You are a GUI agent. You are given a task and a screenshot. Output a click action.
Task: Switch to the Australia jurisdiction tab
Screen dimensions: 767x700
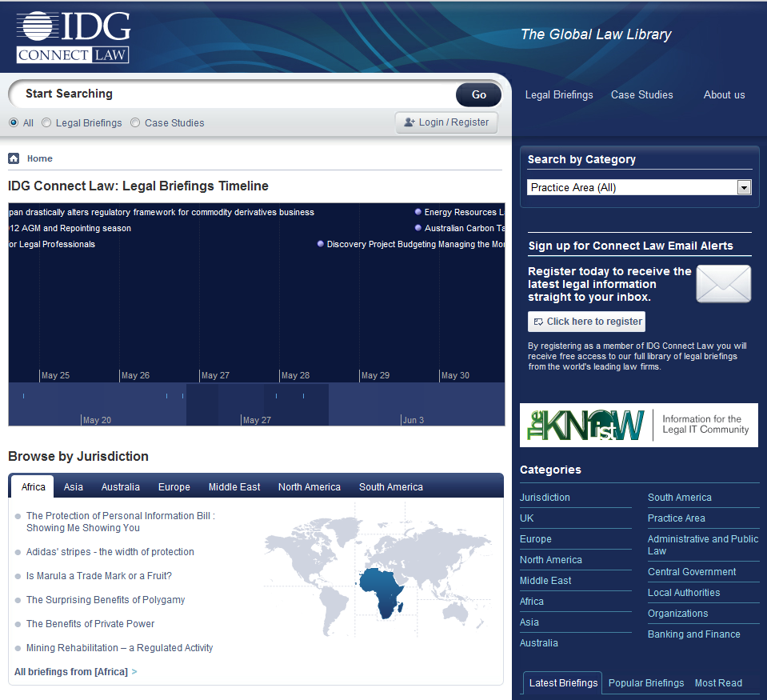(120, 487)
